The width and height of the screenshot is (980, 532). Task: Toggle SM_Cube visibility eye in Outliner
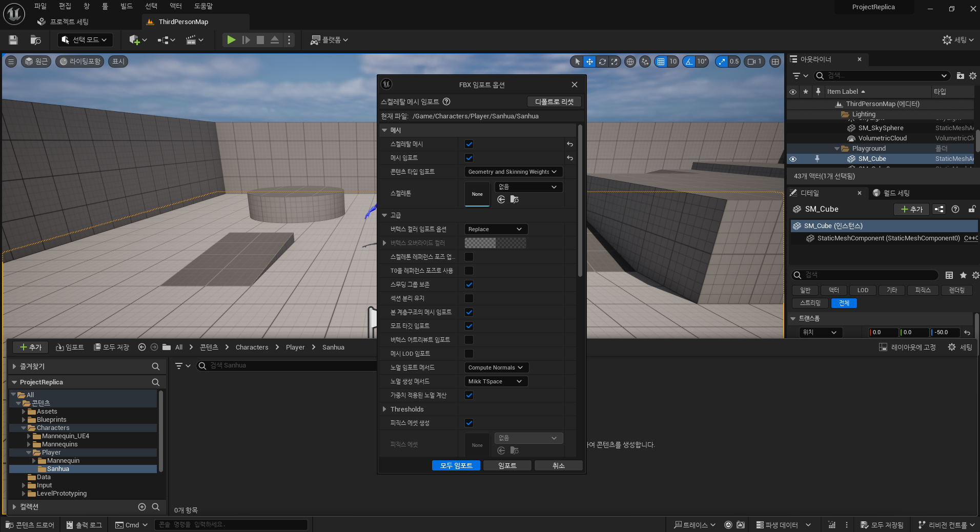click(793, 159)
